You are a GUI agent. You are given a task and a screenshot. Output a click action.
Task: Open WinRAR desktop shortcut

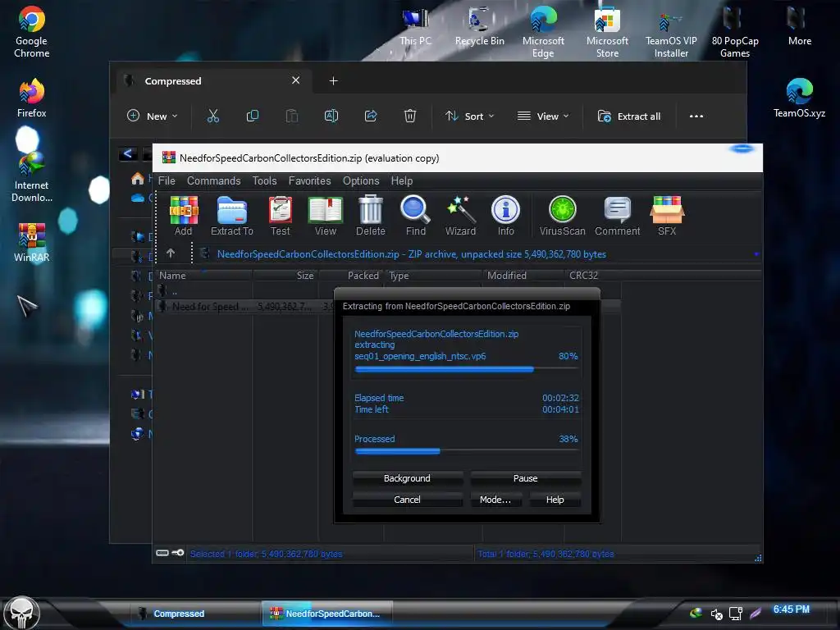(x=32, y=242)
